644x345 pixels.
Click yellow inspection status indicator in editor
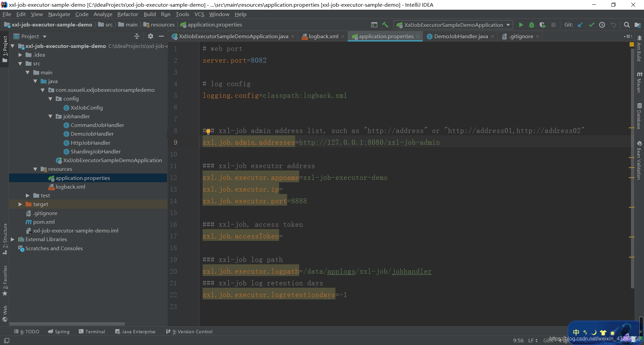[632, 45]
